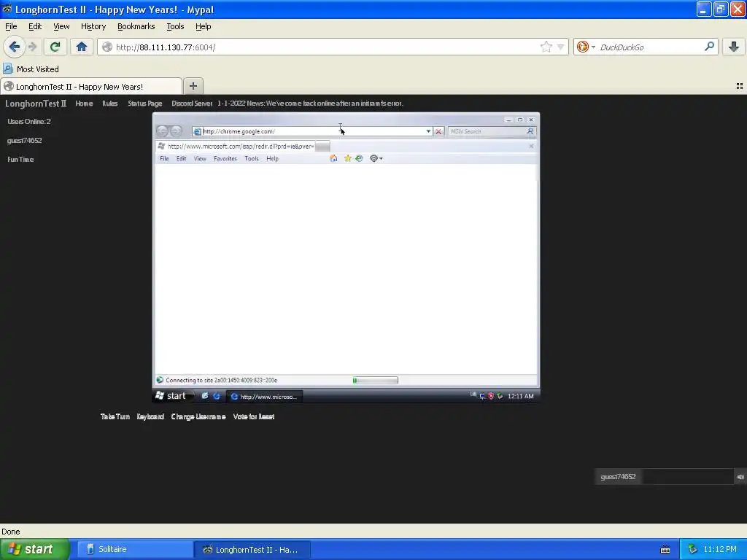The image size is (747, 560).
Task: Open File menu in VM browser
Action: pos(164,158)
